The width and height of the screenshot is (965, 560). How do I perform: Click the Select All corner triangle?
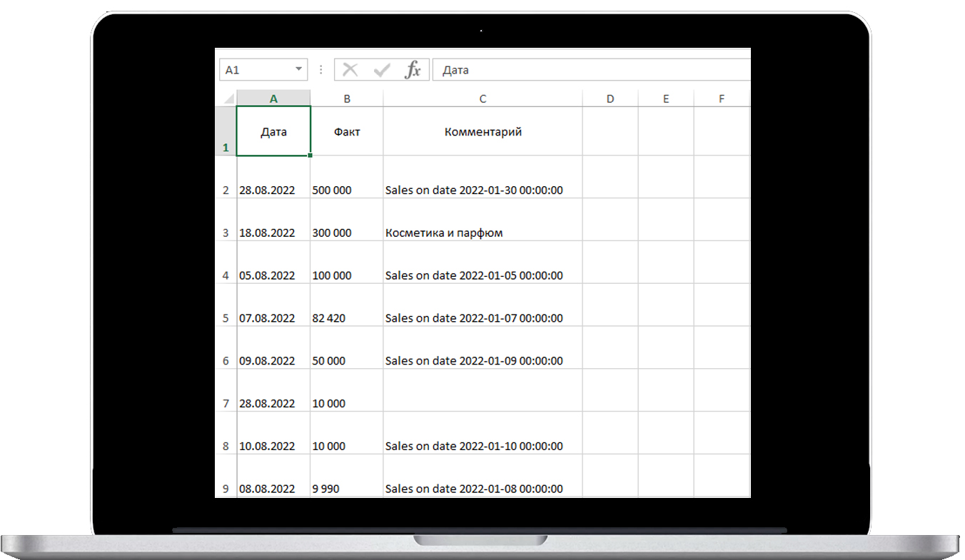pos(228,98)
